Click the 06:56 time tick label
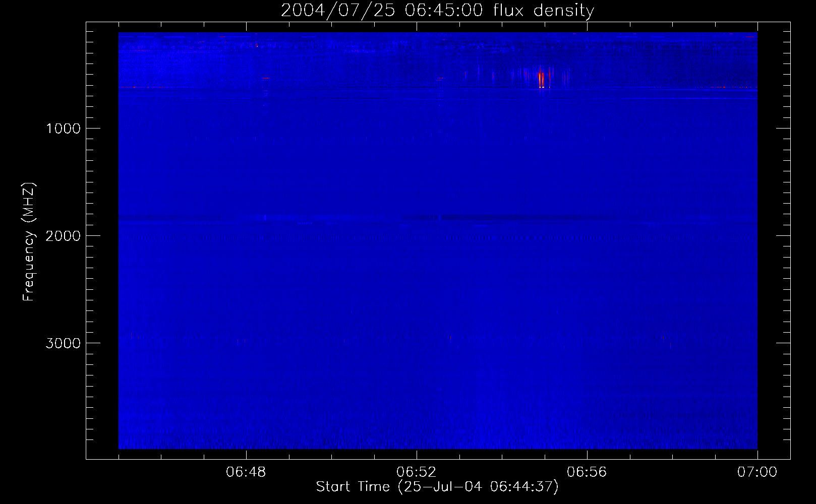The image size is (816, 504). click(x=587, y=472)
